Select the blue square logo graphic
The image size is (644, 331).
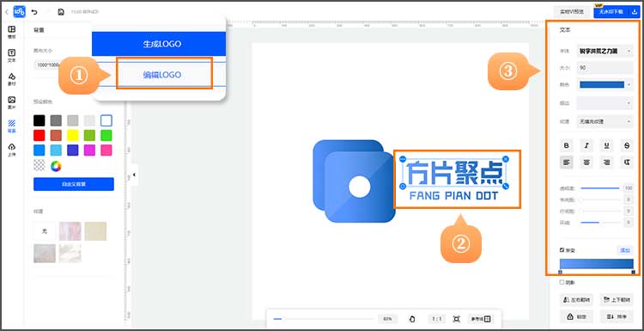point(354,181)
